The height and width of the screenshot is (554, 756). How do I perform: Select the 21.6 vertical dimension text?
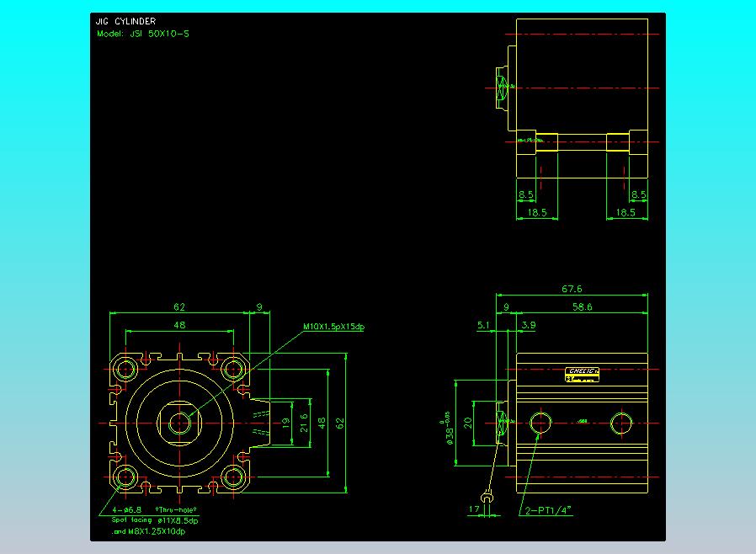[x=305, y=423]
